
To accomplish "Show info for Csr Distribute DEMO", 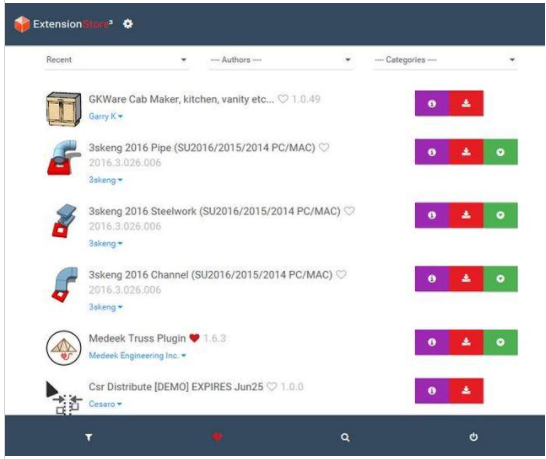I will (432, 391).
